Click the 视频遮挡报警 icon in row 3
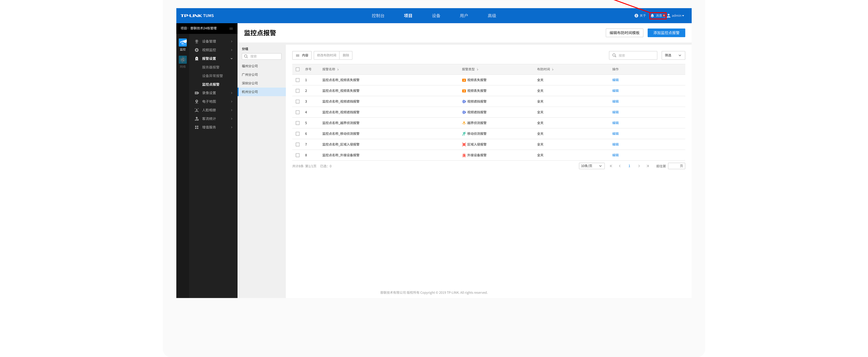The image size is (868, 357). (464, 102)
